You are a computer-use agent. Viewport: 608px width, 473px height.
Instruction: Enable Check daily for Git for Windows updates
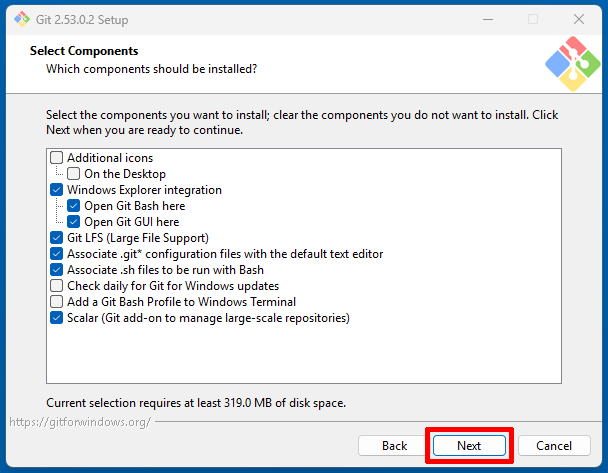57,286
